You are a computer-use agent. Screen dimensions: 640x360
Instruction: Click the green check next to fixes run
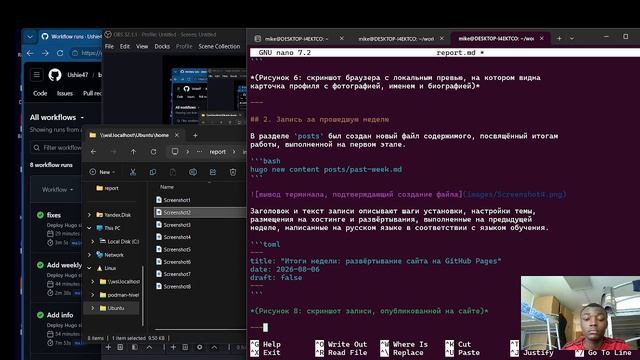pos(40,215)
